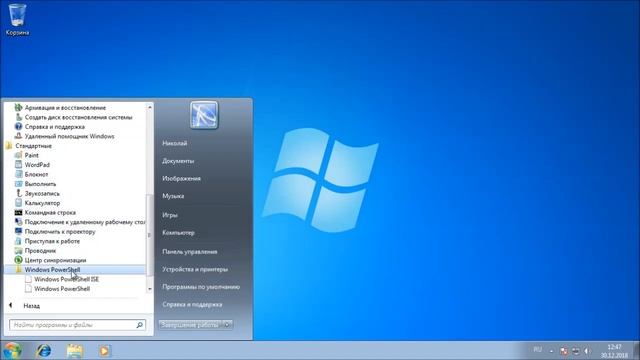This screenshot has height=360, width=640.
Task: Click the Show desktop button
Action: click(x=636, y=350)
